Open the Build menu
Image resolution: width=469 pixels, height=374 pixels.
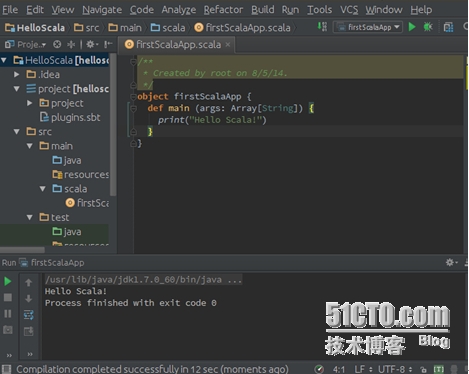pyautogui.click(x=263, y=10)
